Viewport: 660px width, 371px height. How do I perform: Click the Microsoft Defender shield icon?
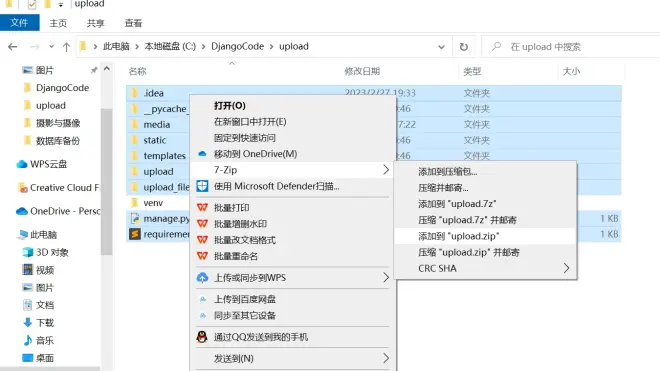[x=202, y=186]
